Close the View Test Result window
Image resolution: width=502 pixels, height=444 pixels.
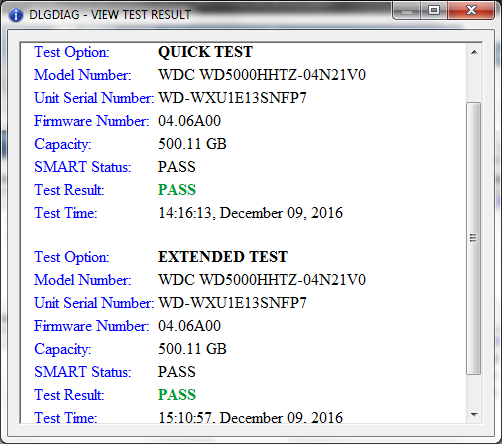pos(471,10)
